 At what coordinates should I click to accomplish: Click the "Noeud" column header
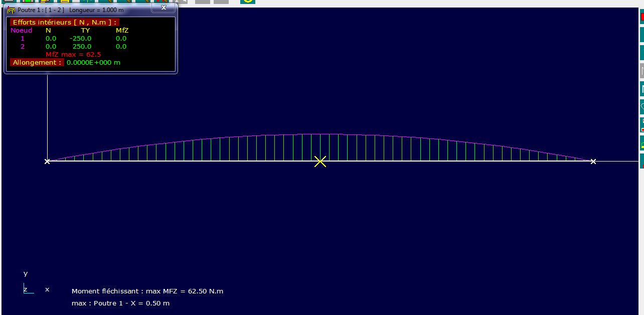pos(22,30)
